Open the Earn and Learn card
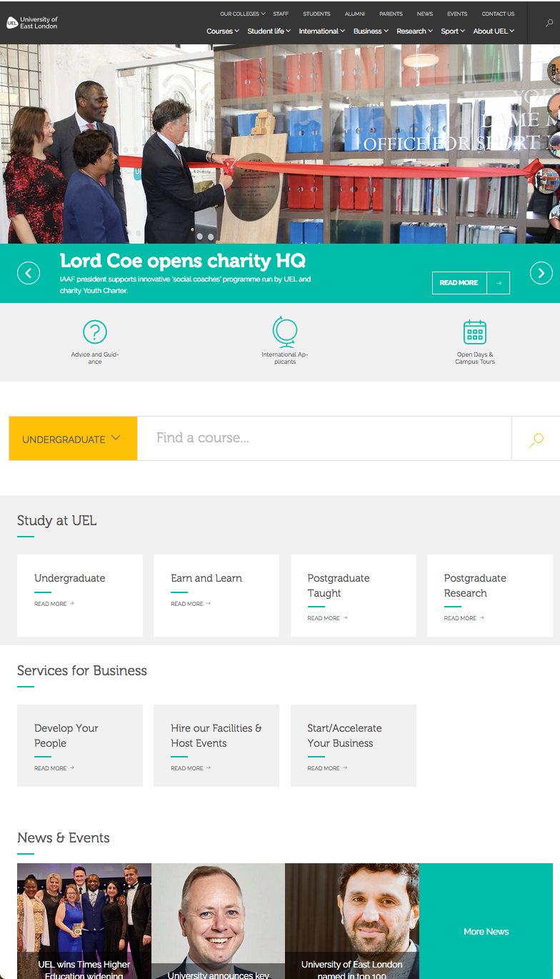The height and width of the screenshot is (979, 560). [216, 595]
